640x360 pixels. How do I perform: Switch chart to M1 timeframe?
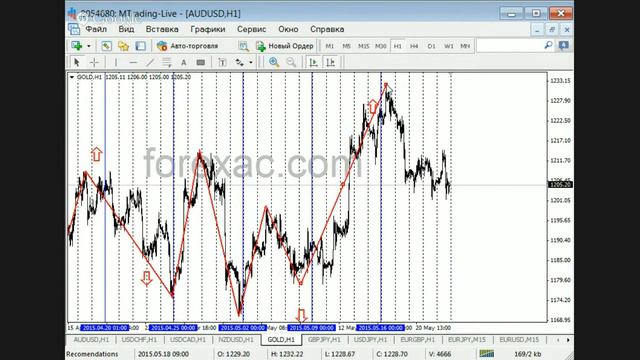[x=329, y=46]
